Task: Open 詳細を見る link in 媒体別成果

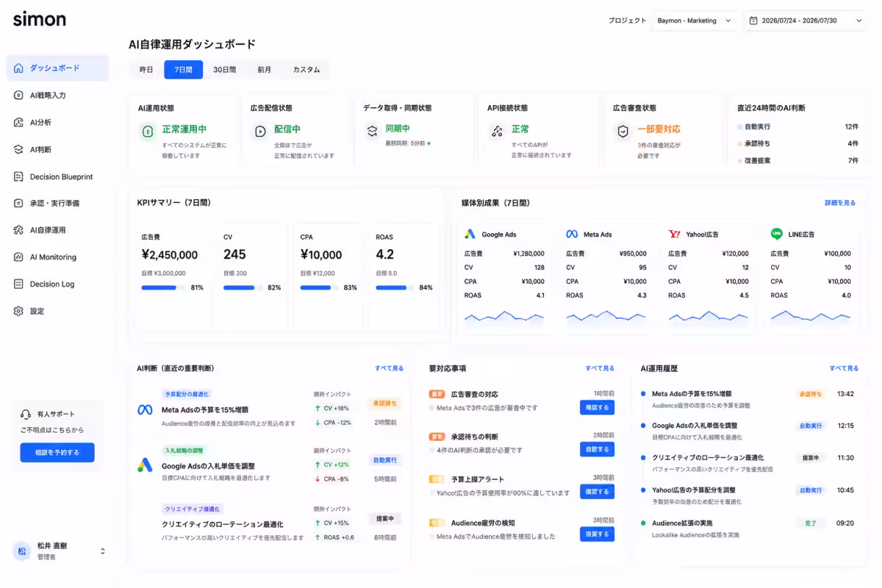Action: (x=840, y=203)
